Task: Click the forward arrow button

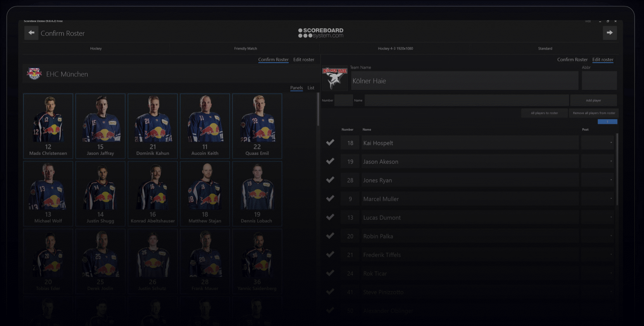Action: click(x=609, y=33)
